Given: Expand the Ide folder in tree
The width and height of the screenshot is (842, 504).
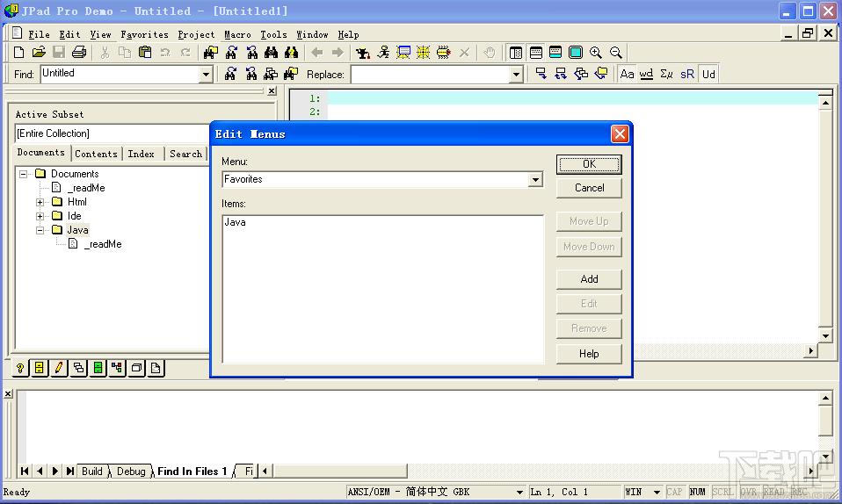Looking at the screenshot, I should pyautogui.click(x=40, y=216).
